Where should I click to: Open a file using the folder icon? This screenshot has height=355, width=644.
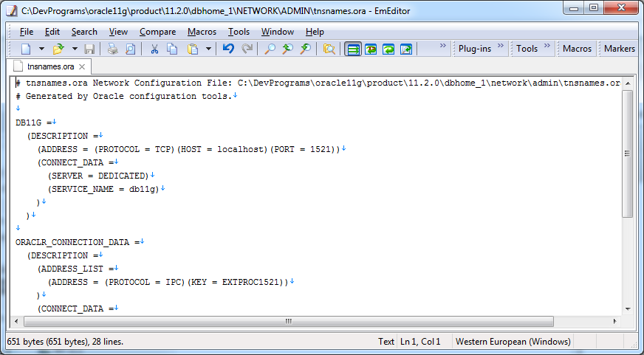59,49
